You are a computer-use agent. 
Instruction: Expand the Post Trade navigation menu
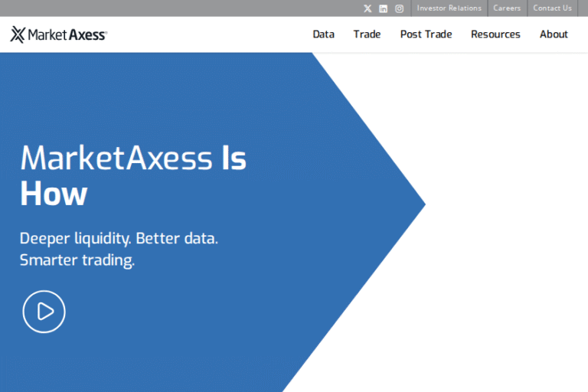point(426,34)
